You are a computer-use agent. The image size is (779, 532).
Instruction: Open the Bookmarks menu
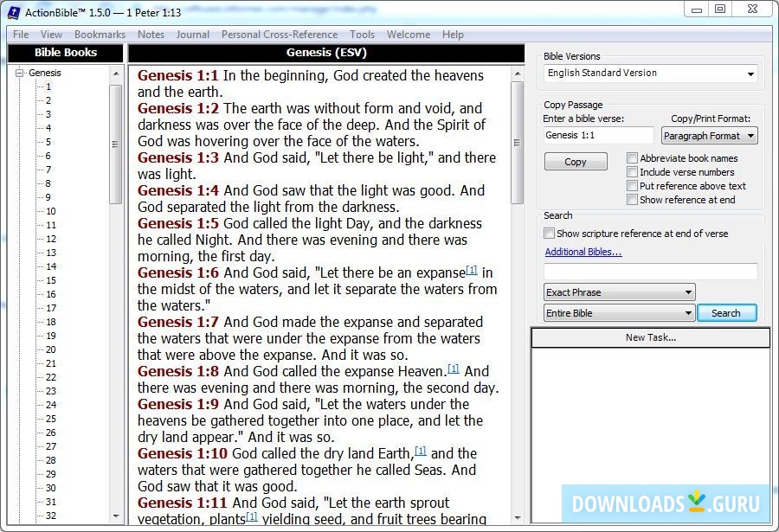[100, 35]
